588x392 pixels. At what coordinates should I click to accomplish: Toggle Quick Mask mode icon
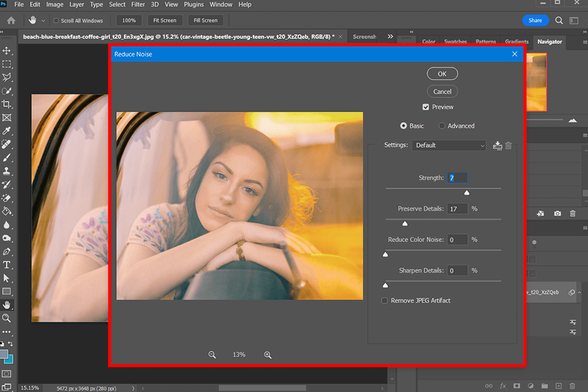(6, 374)
